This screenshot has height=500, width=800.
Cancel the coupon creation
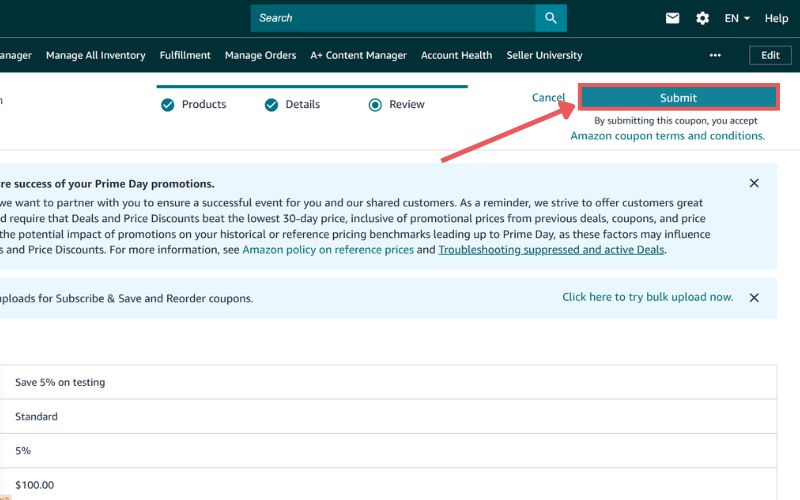[548, 97]
